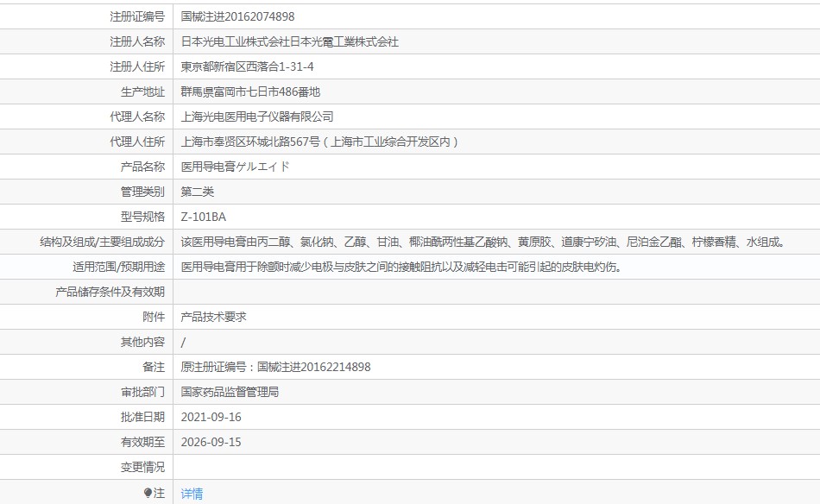Screen dimensions: 820x504
Task: Select agent name 上海光电医用电子仪器有限公司
Action: (x=257, y=117)
